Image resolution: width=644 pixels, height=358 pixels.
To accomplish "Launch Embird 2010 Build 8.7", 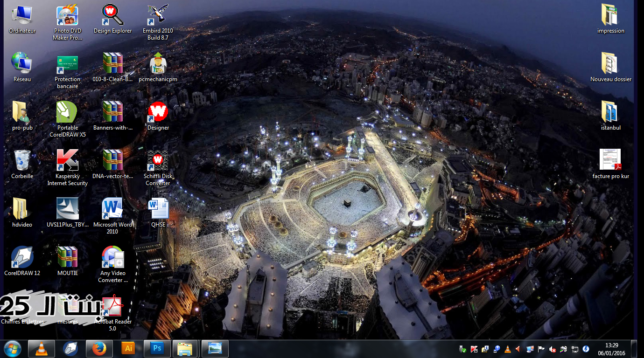I will click(158, 23).
